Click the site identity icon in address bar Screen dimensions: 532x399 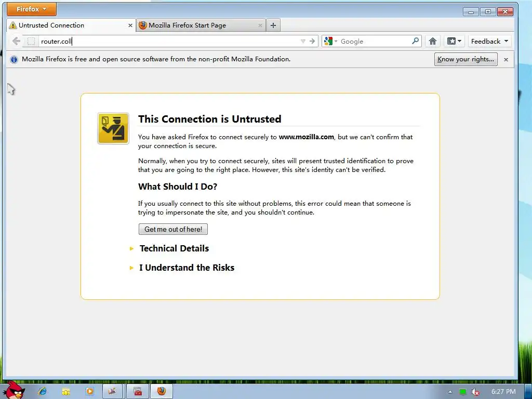click(x=31, y=42)
